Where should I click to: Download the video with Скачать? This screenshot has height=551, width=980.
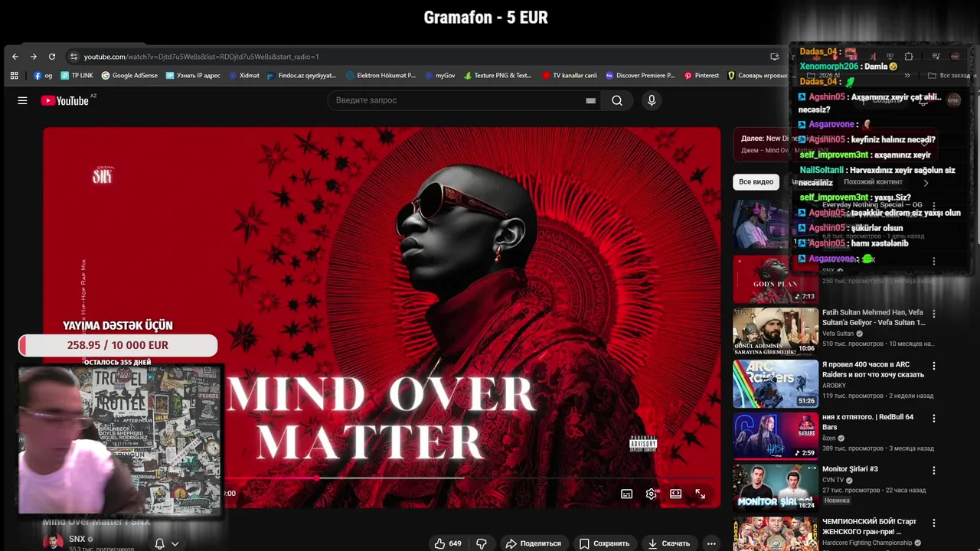(x=669, y=543)
